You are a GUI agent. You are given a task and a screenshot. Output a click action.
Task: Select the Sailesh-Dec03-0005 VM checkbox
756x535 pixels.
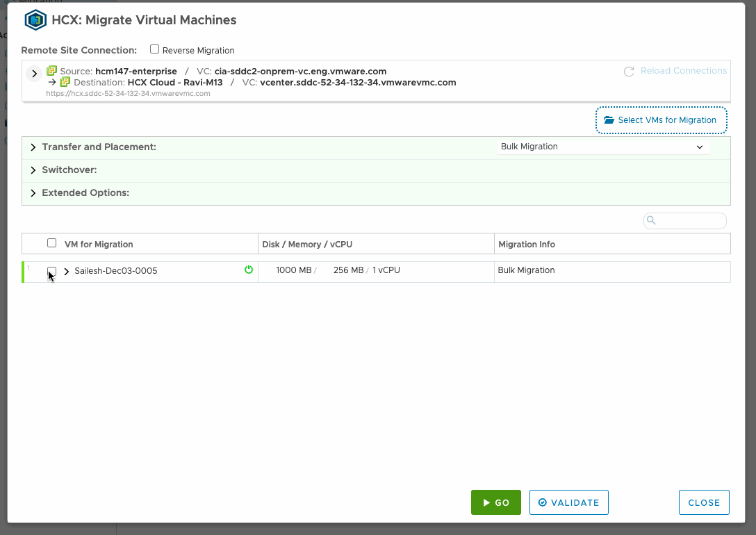51,271
